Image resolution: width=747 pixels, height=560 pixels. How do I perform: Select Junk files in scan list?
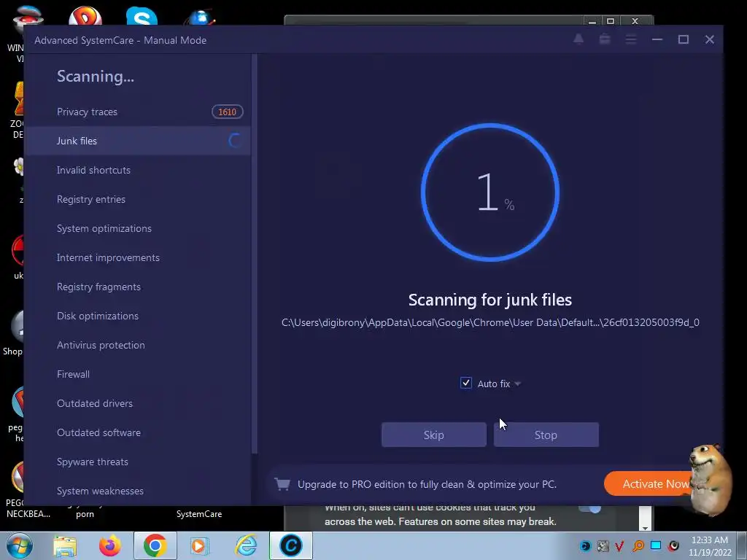click(137, 141)
